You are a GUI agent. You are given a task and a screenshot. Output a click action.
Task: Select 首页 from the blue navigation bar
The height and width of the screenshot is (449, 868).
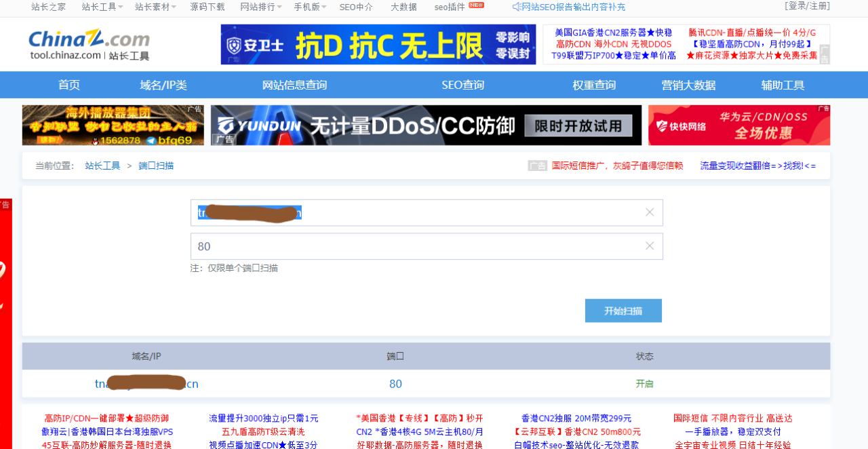click(x=71, y=84)
